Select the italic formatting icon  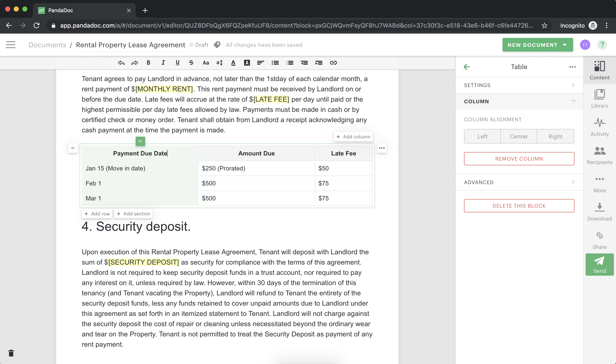coord(164,63)
